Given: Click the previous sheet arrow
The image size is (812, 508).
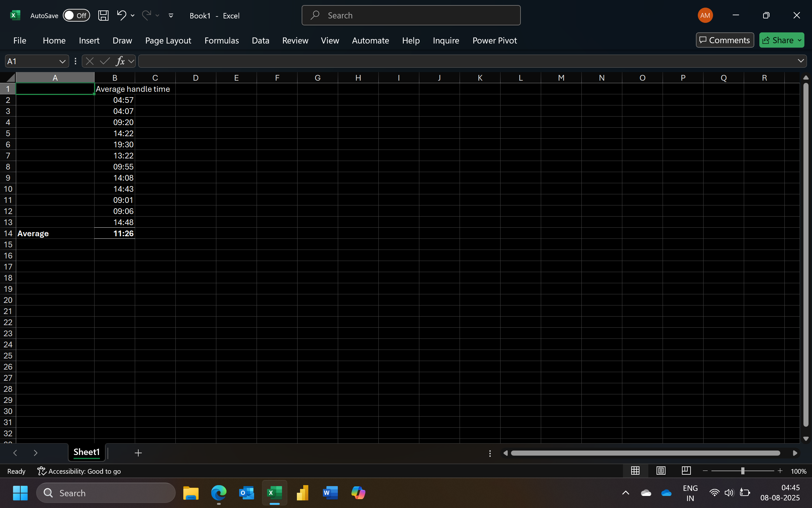Looking at the screenshot, I should coord(15,453).
